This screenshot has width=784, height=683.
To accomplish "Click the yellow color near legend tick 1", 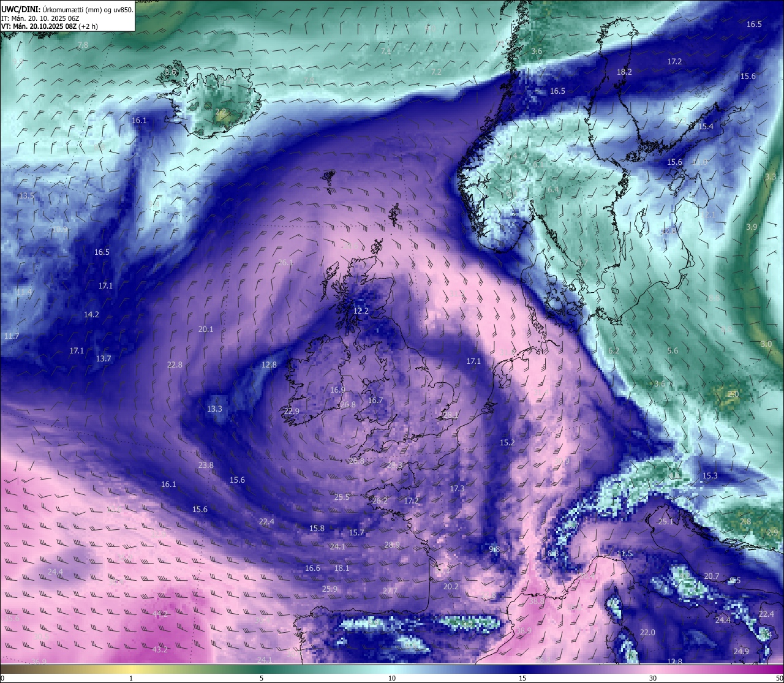I will pyautogui.click(x=130, y=669).
